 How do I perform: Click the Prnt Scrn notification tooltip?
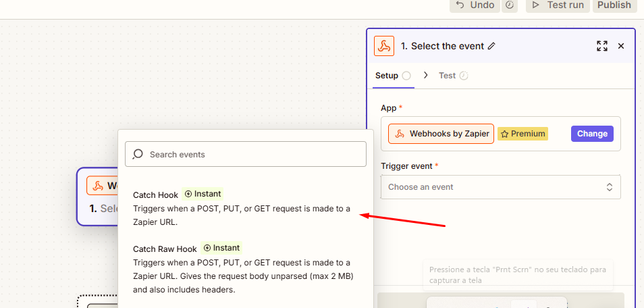pyautogui.click(x=518, y=275)
